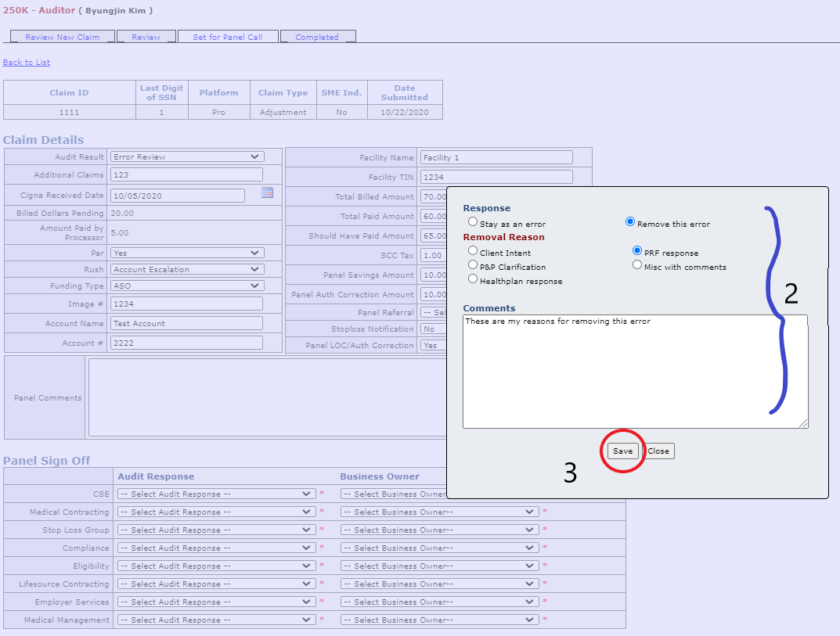This screenshot has width=840, height=636.
Task: Click the Cigna Received Date field
Action: point(178,196)
